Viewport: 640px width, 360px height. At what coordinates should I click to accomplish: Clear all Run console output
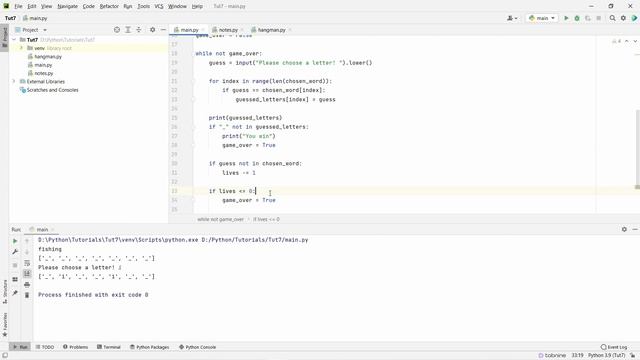pyautogui.click(x=27, y=295)
